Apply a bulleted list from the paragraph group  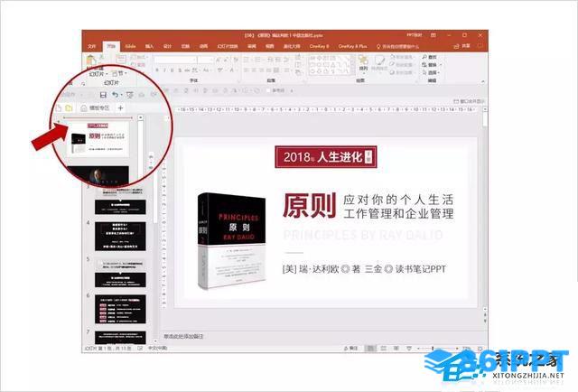coord(247,60)
